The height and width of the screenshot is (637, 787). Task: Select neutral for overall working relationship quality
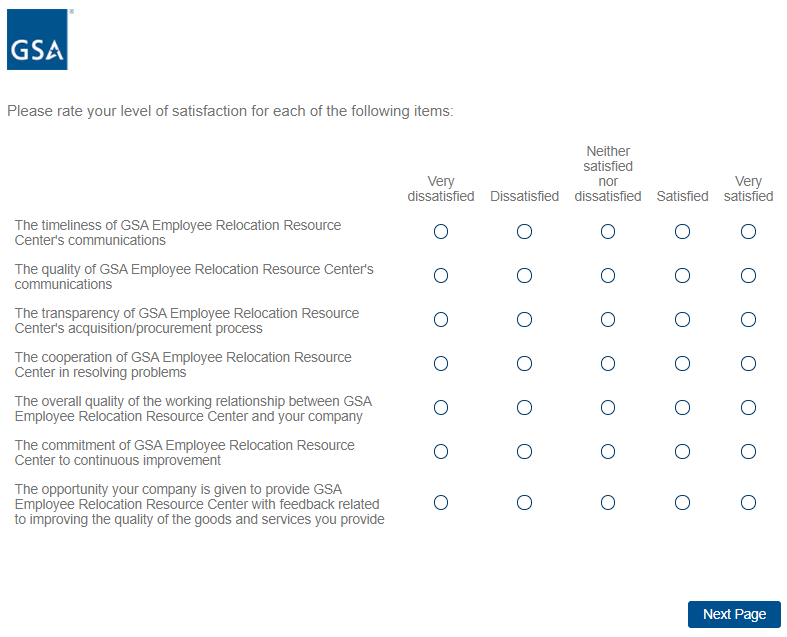click(x=608, y=408)
